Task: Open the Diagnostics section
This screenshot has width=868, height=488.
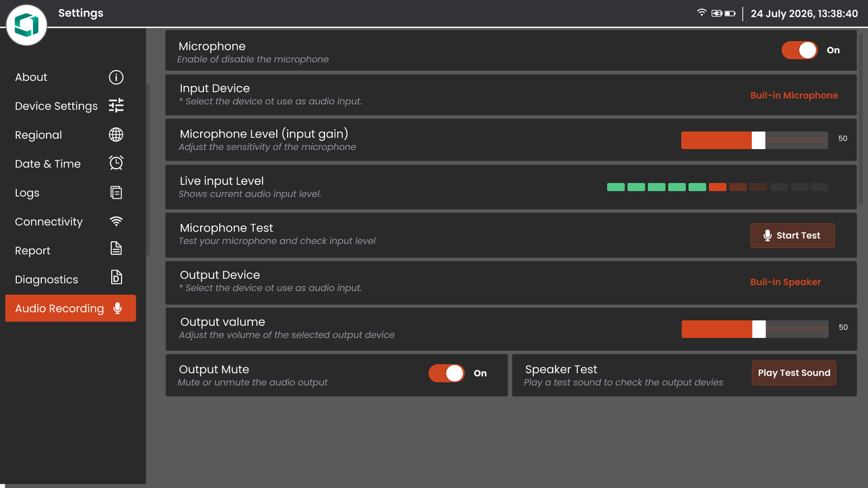Action: [69, 279]
